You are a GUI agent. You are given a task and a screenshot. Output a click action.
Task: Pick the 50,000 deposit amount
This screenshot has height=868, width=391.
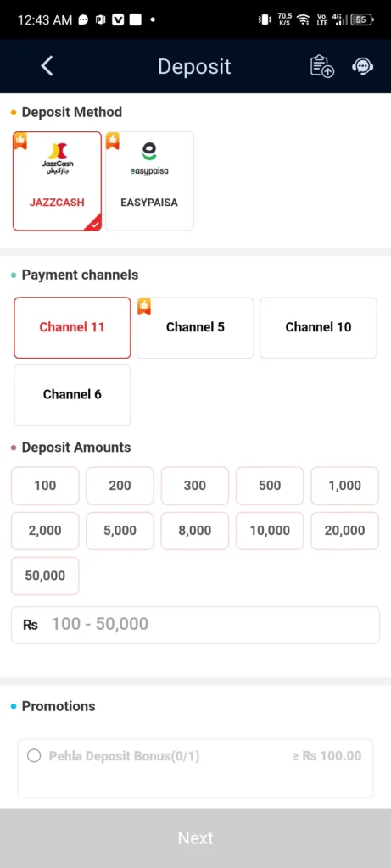point(45,576)
